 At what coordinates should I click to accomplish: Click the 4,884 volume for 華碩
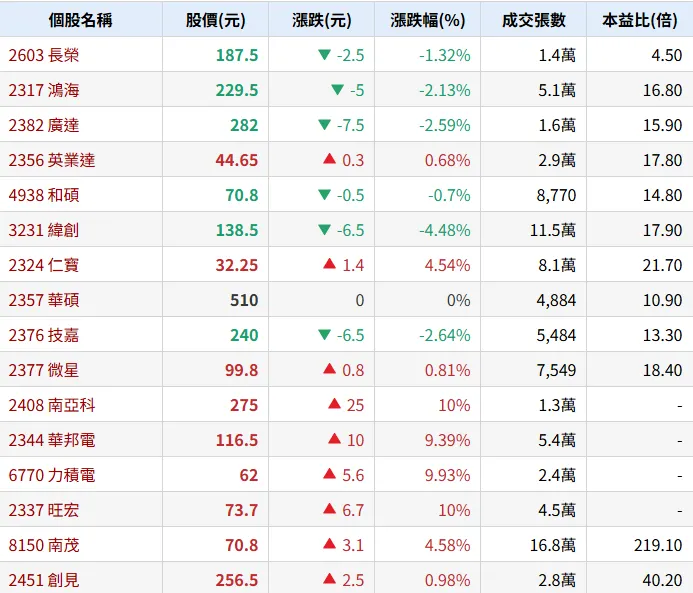[556, 300]
